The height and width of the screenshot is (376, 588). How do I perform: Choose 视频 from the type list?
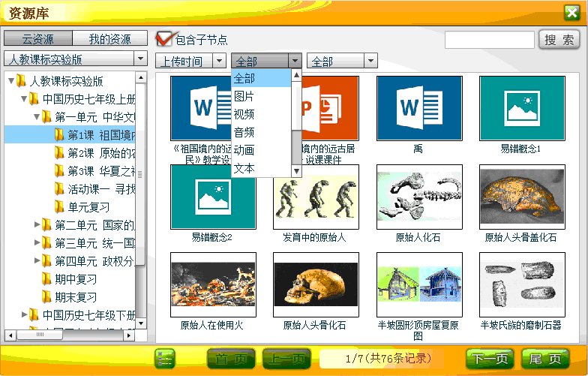click(244, 114)
